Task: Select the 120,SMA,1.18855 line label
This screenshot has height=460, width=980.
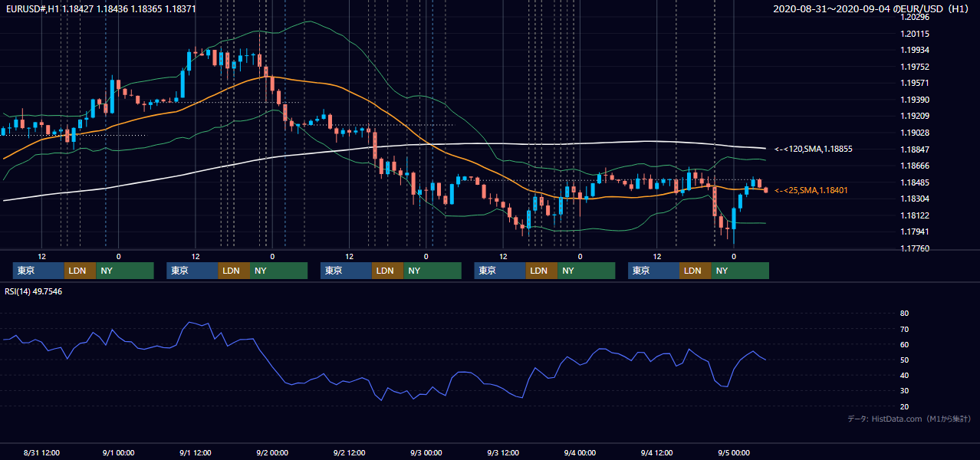Action: 814,149
